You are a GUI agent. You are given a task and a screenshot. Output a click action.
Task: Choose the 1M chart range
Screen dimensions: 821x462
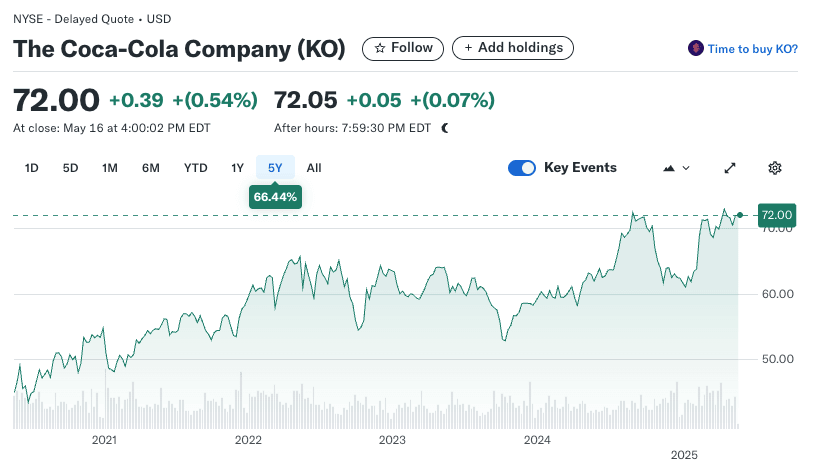(x=110, y=168)
